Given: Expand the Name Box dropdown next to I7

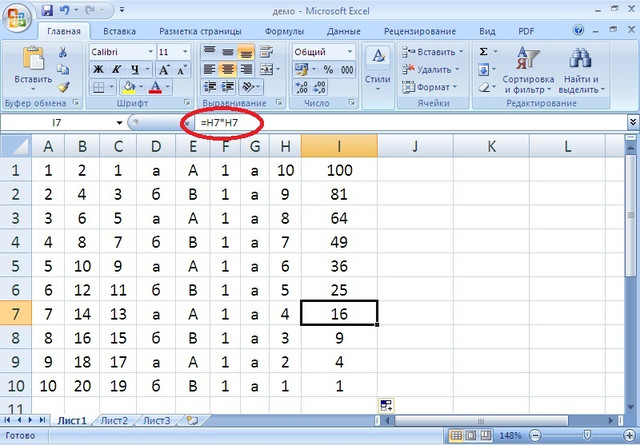Looking at the screenshot, I should (x=120, y=122).
